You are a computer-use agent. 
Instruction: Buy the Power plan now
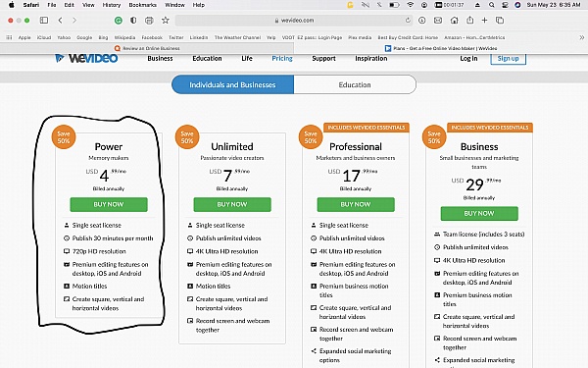[109, 204]
